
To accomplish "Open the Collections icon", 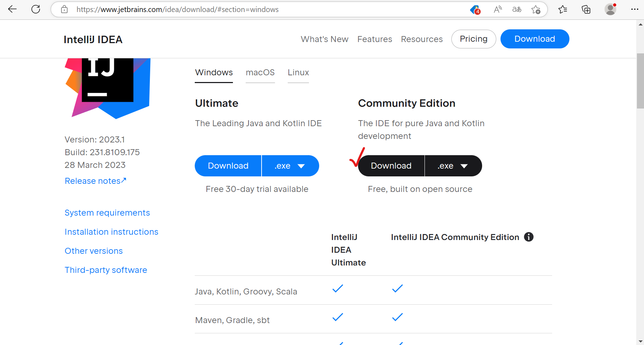I will click(586, 10).
